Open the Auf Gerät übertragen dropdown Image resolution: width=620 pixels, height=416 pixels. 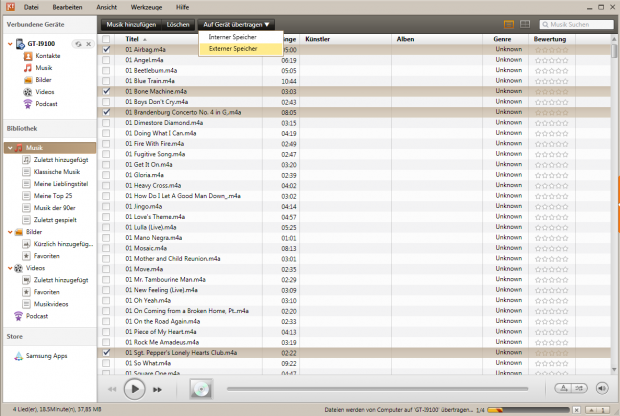click(236, 23)
